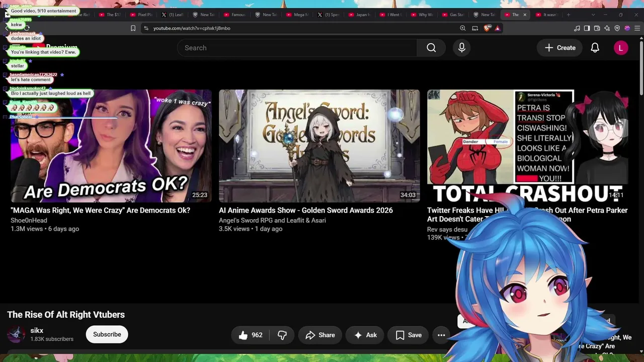The image size is (644, 362).
Task: Switch to the 'Why We' tab
Action: click(422, 15)
